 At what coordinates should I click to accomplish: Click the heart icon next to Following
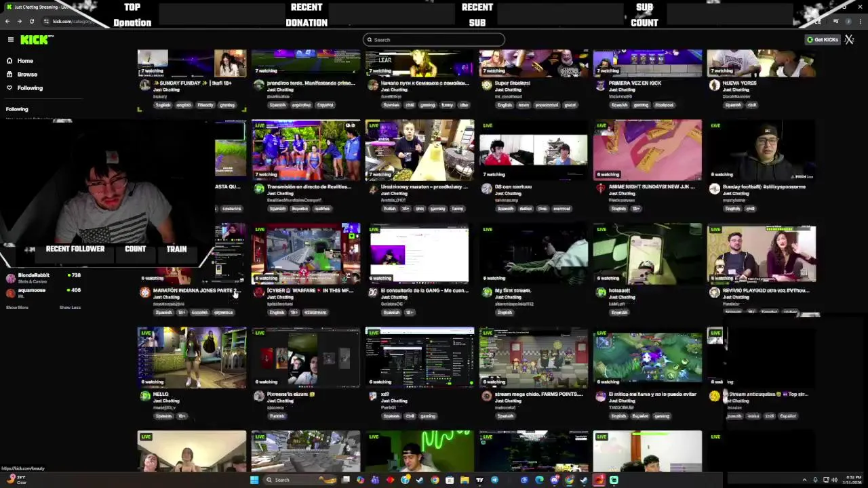[x=9, y=88]
